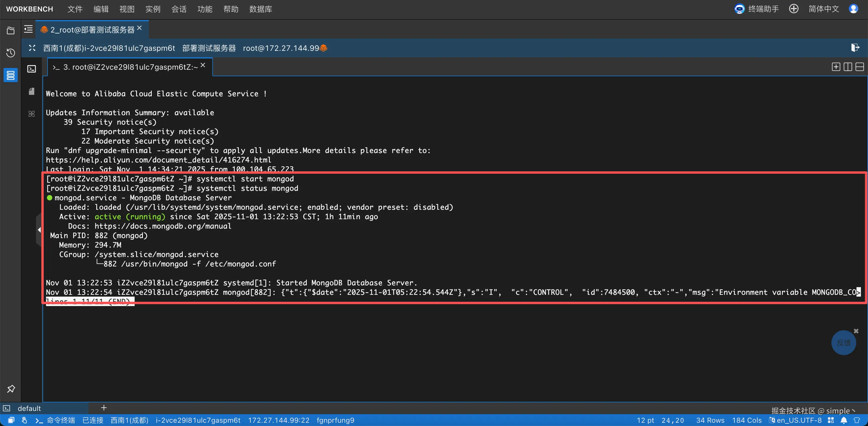Click the fullscreen expand icon beside 西南1(成都)
Viewport: 868px width, 426px height.
point(32,48)
